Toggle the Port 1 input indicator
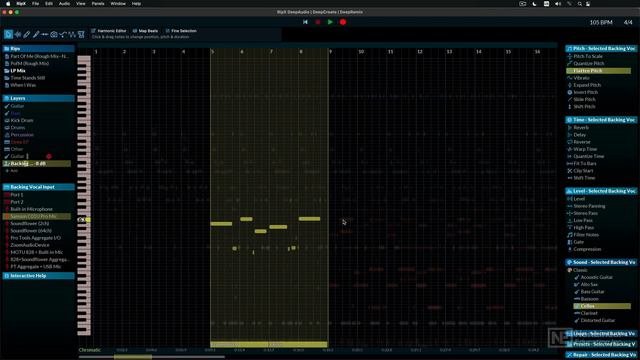The width and height of the screenshot is (640, 360). tap(7, 195)
